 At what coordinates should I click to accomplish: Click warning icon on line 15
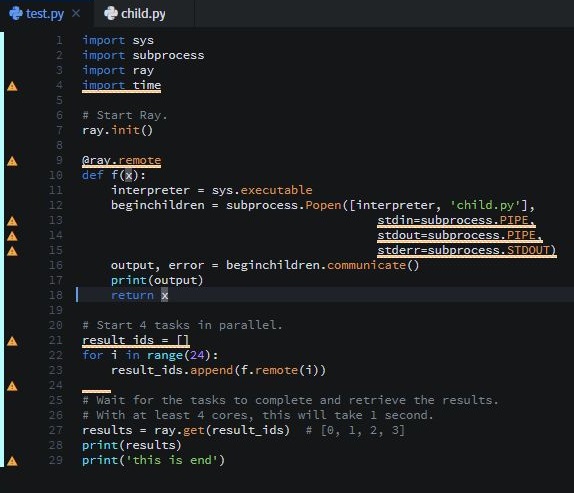pos(12,251)
